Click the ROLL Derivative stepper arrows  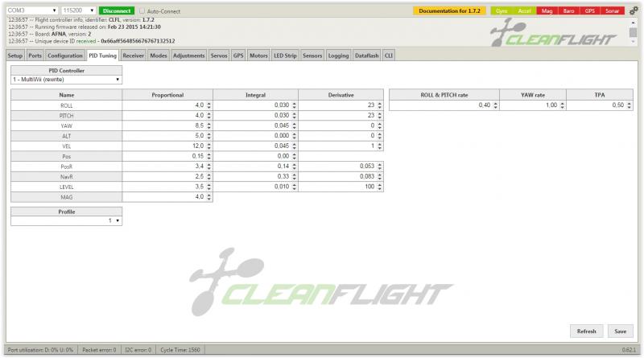coord(380,105)
